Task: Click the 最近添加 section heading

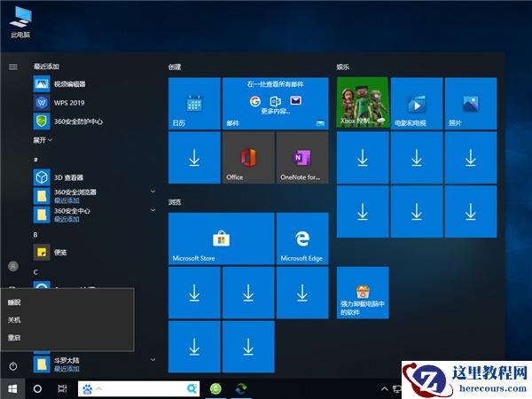Action: point(46,66)
